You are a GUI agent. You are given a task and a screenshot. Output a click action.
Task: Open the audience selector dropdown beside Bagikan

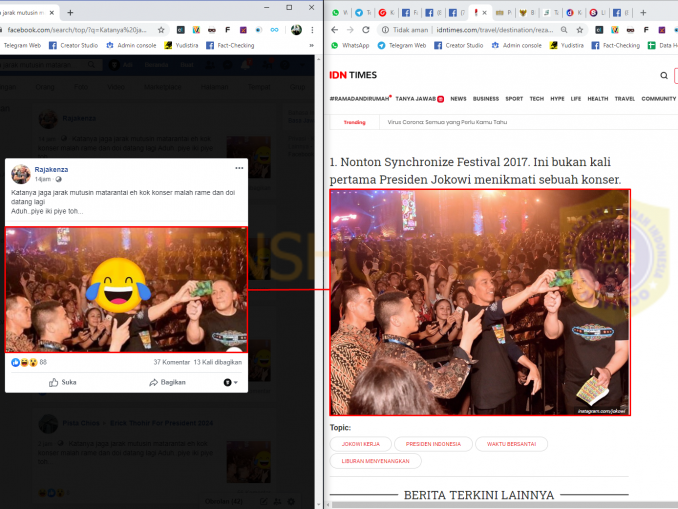(230, 382)
